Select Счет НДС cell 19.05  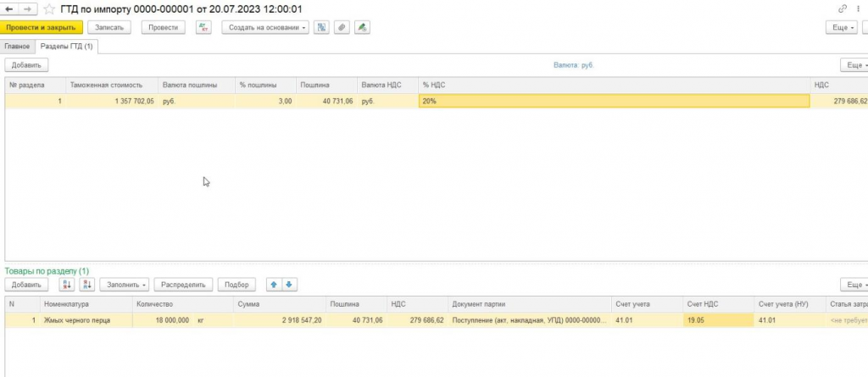click(718, 320)
